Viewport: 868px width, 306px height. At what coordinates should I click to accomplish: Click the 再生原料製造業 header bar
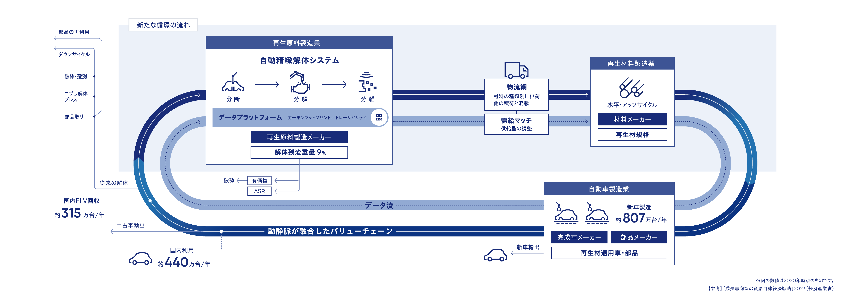click(x=299, y=43)
